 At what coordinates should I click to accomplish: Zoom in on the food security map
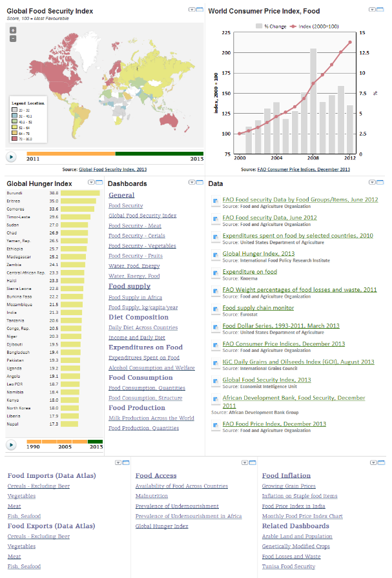(x=13, y=30)
